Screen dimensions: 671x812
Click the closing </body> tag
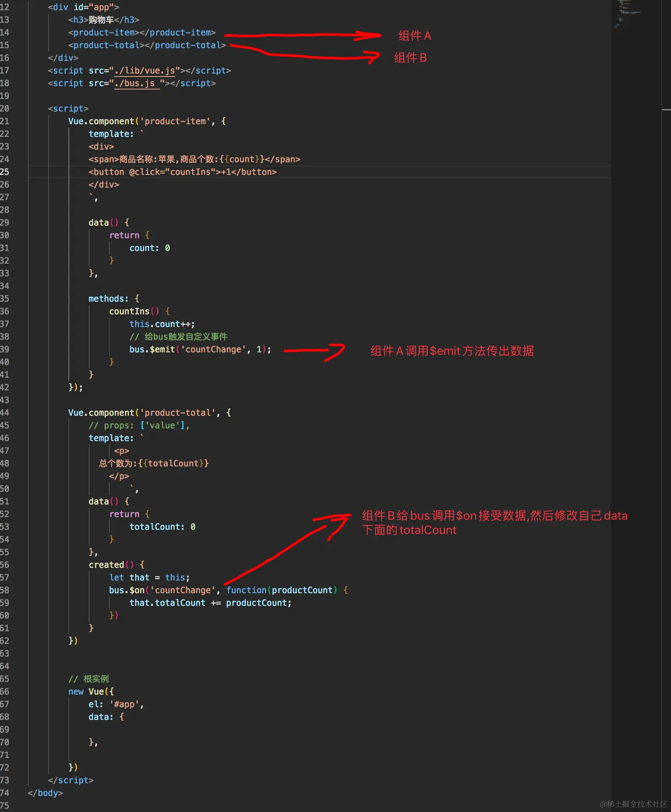point(45,793)
